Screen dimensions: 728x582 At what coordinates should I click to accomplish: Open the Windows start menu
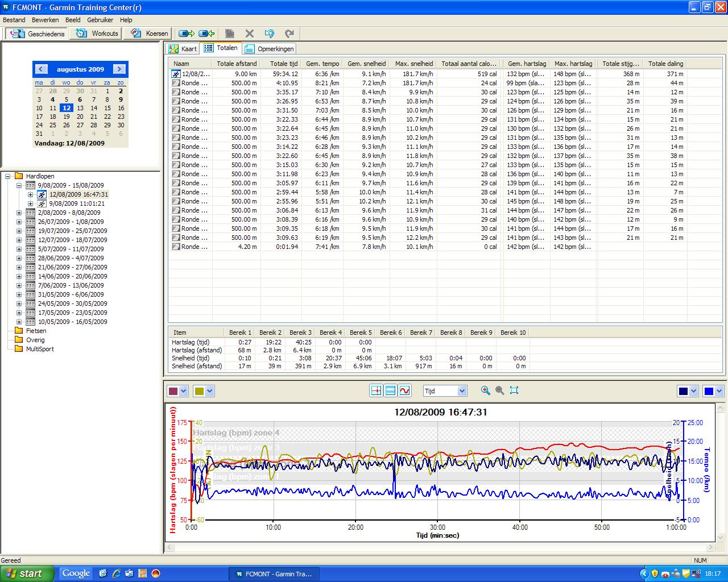coord(27,573)
